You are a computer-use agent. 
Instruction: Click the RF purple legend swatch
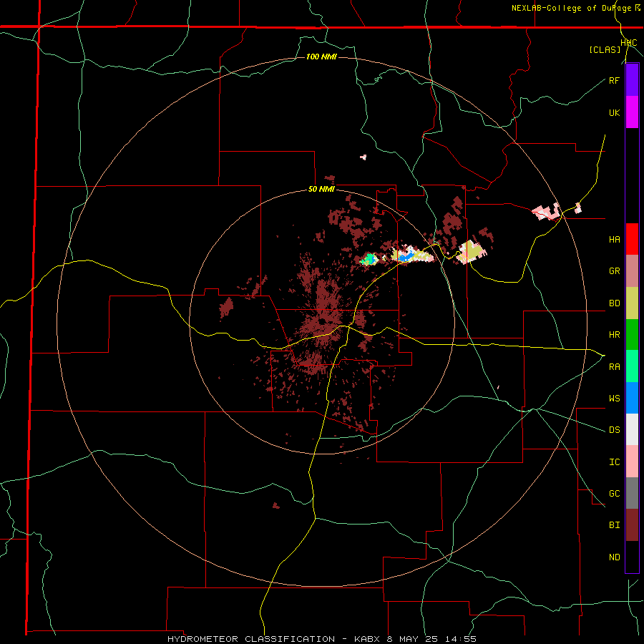click(632, 80)
